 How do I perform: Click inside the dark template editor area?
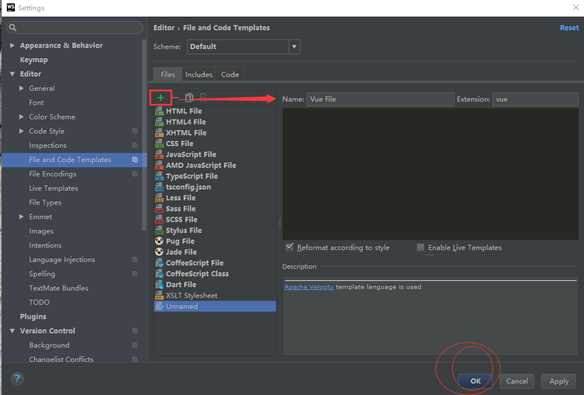pyautogui.click(x=431, y=174)
